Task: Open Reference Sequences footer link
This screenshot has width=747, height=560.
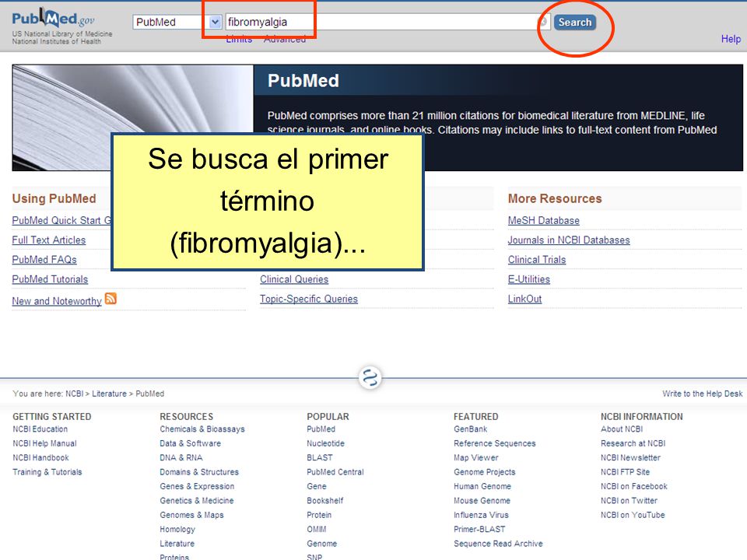Action: point(495,443)
